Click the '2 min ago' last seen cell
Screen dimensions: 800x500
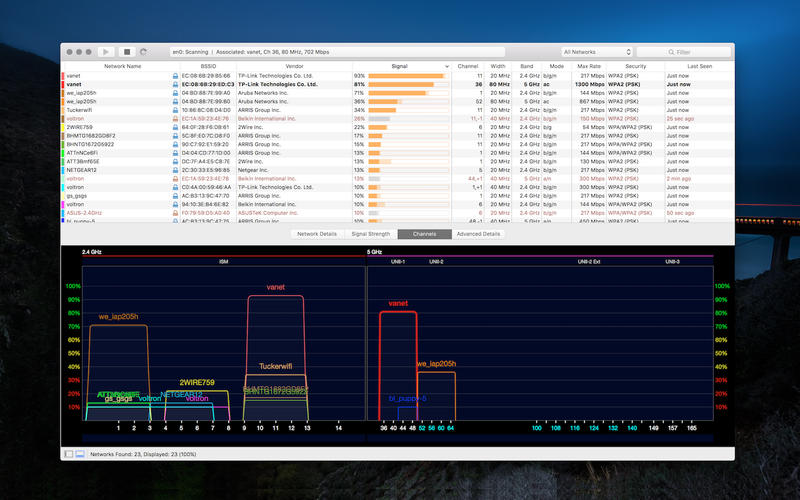[x=679, y=179]
